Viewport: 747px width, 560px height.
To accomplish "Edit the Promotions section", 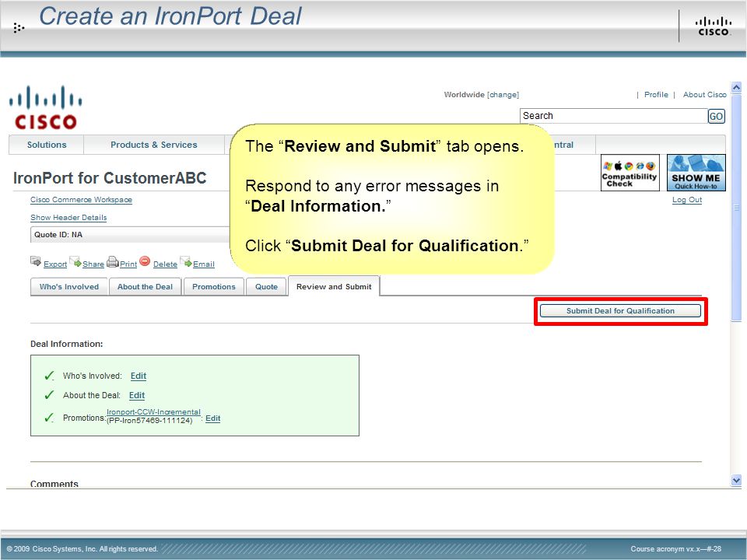I will [x=213, y=418].
